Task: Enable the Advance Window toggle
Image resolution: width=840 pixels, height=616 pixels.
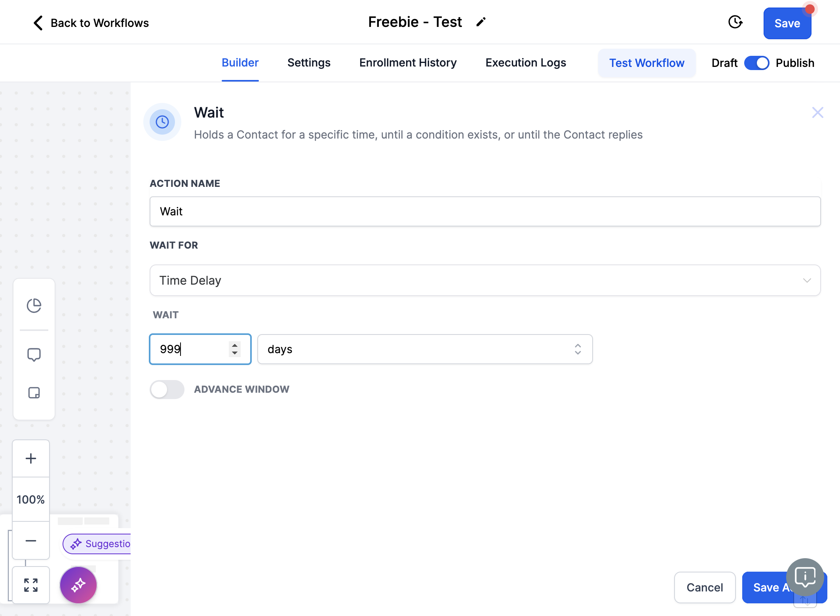Action: 167,390
